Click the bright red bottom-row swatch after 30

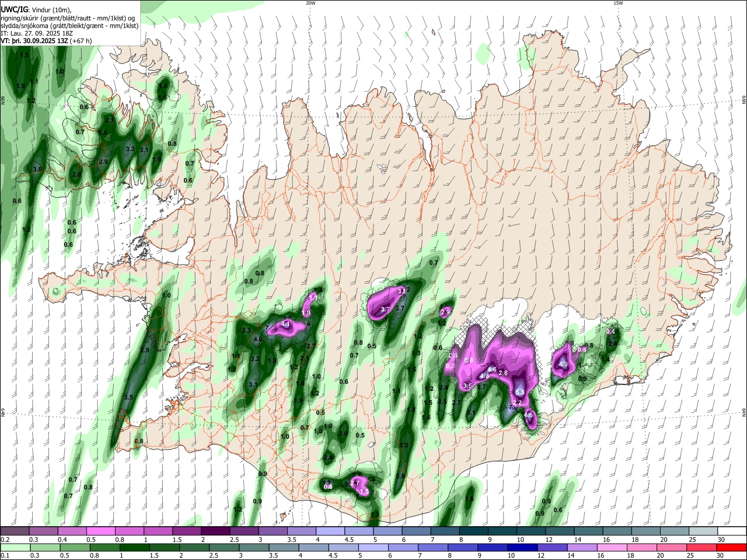click(731, 547)
